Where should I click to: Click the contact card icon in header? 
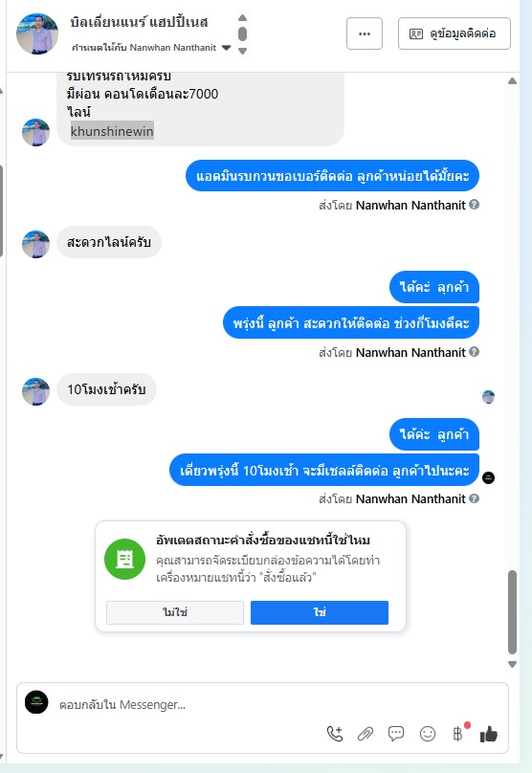pos(416,33)
